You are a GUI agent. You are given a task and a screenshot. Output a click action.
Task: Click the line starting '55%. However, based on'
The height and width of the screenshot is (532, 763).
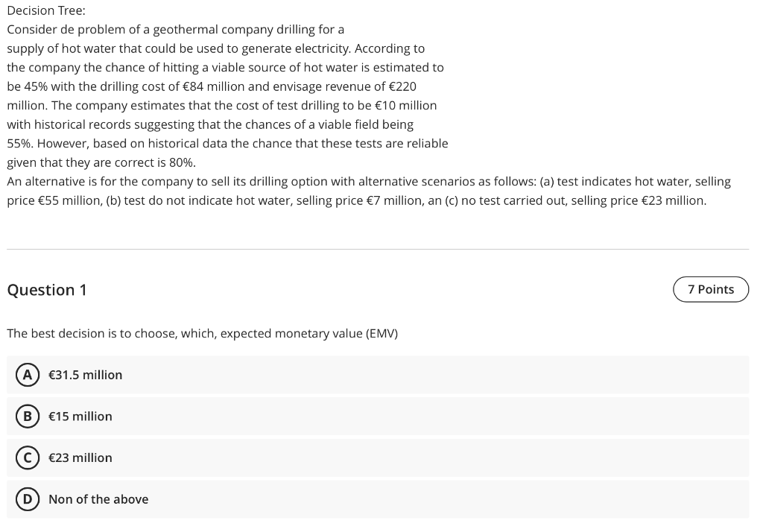(x=227, y=143)
